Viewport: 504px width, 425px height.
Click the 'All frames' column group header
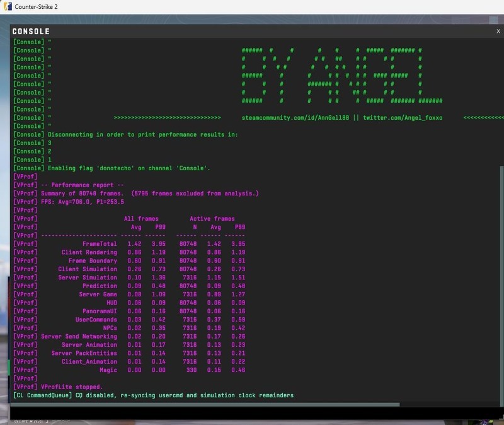click(141, 219)
